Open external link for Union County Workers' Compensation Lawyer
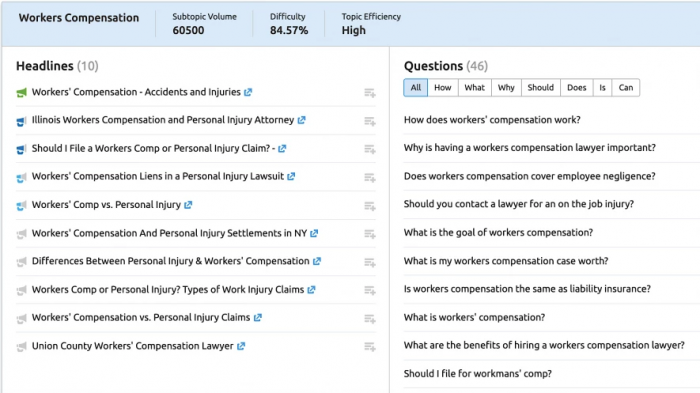This screenshot has height=393, width=700. pos(241,346)
